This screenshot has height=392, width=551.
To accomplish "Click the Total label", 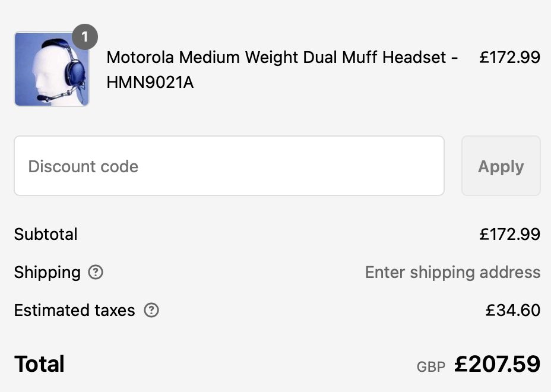I will [39, 364].
